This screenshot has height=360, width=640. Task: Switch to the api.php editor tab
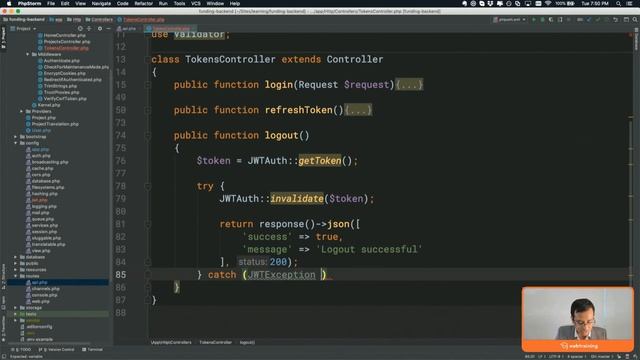tap(128, 29)
